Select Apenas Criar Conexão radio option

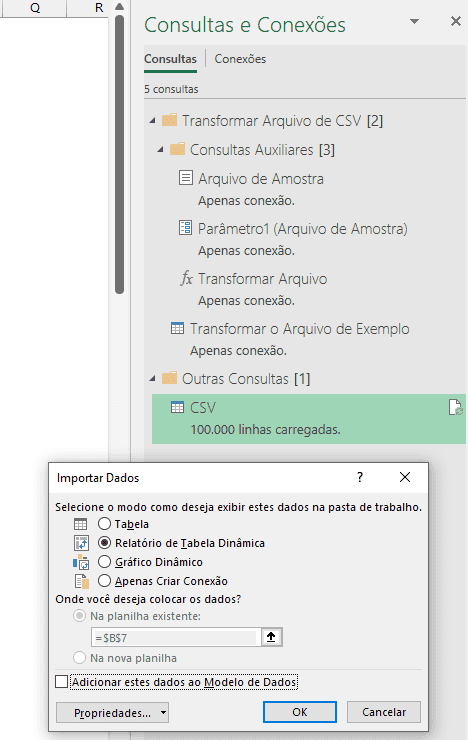[x=104, y=580]
